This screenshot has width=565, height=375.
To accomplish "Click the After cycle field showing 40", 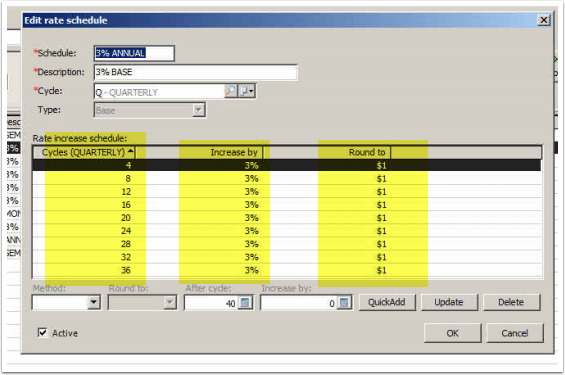I will click(x=211, y=303).
